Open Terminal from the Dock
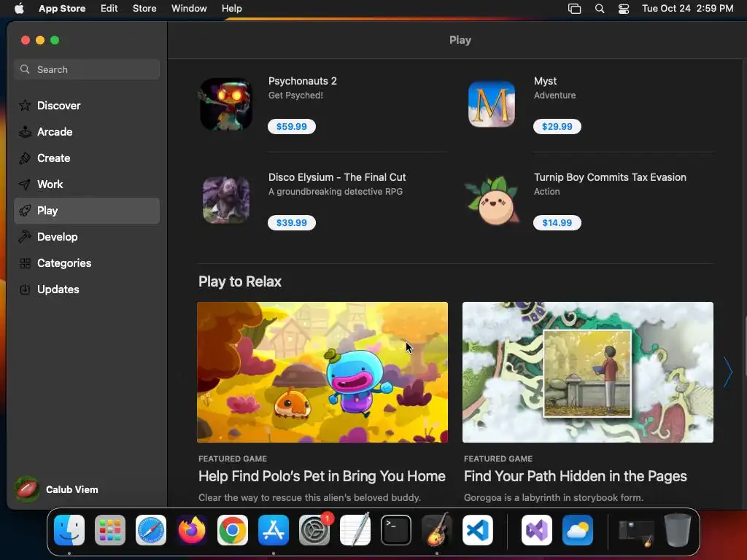This screenshot has width=747, height=560. click(x=396, y=530)
